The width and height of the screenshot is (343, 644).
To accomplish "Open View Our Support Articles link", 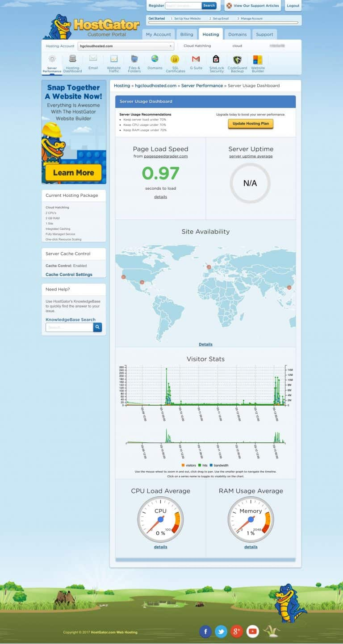I will click(256, 6).
